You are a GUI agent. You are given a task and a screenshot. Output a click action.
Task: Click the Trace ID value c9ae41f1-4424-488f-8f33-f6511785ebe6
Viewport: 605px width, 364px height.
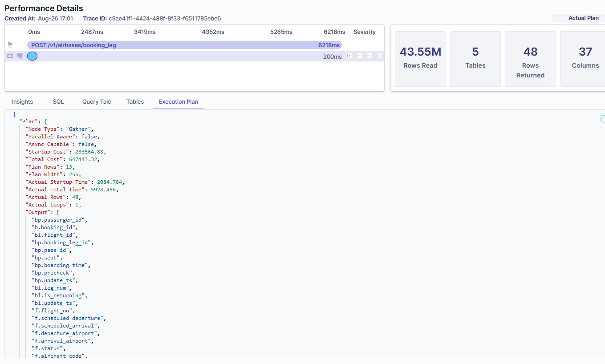tap(165, 18)
